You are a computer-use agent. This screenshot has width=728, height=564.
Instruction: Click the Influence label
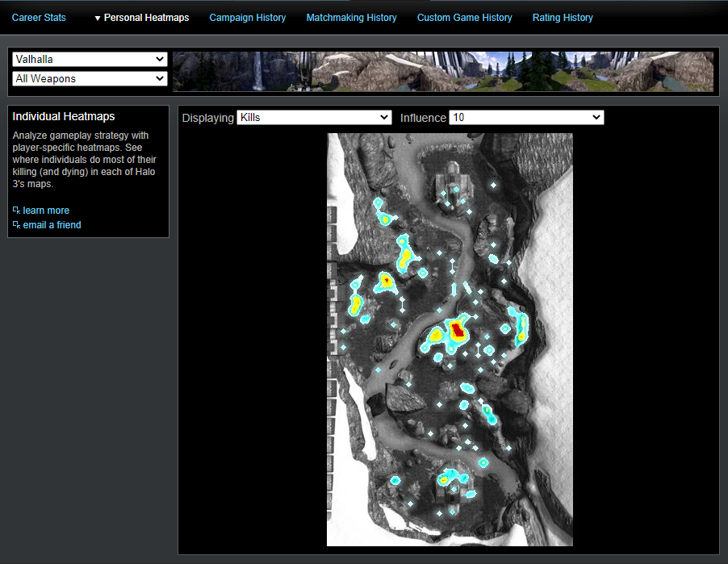coord(423,118)
